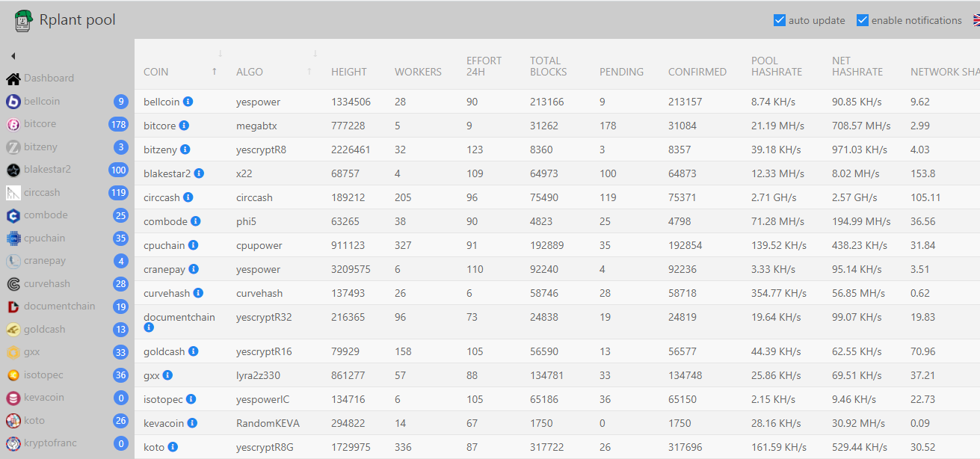Click the blakestar2 pending count badge 100
Image resolution: width=980 pixels, height=459 pixels.
click(118, 170)
